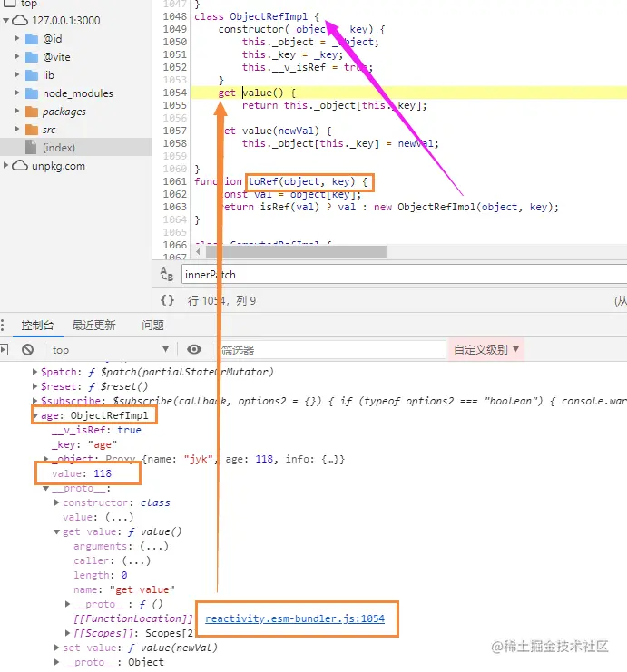Open the 自定义级别 log level dropdown
The height and width of the screenshot is (672, 627).
(x=486, y=350)
